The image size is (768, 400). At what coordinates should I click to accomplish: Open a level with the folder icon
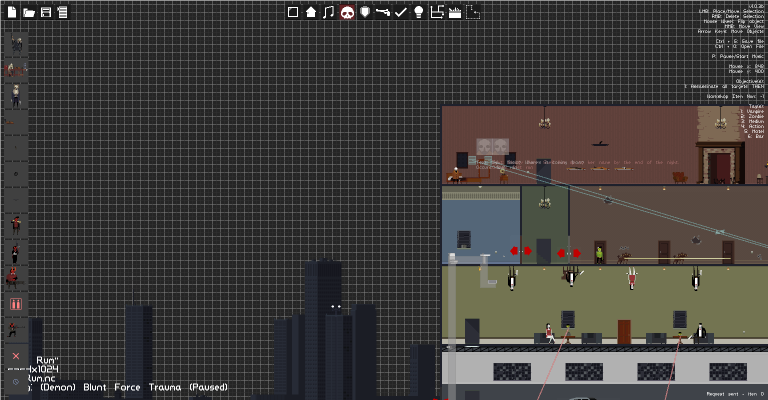click(29, 12)
